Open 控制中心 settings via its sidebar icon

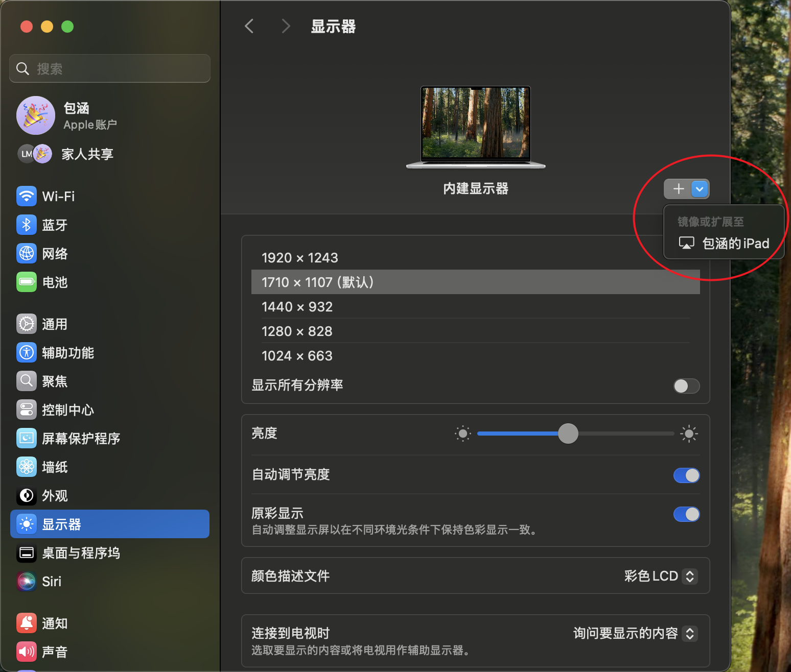26,410
